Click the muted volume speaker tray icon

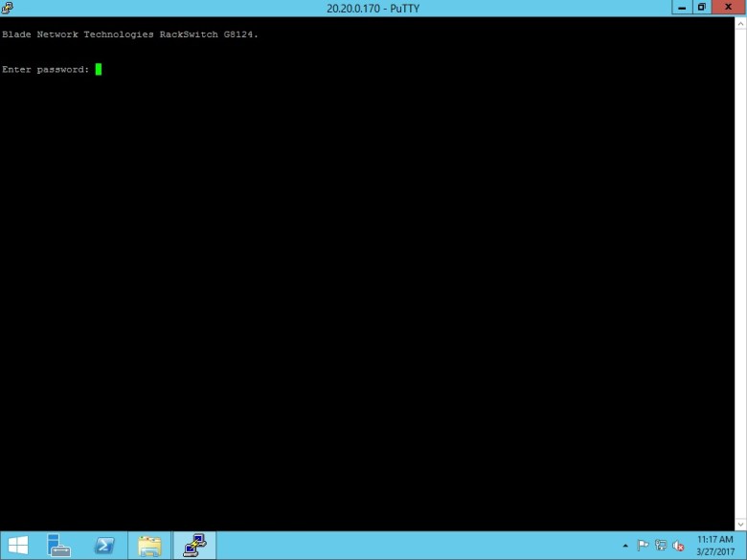678,546
